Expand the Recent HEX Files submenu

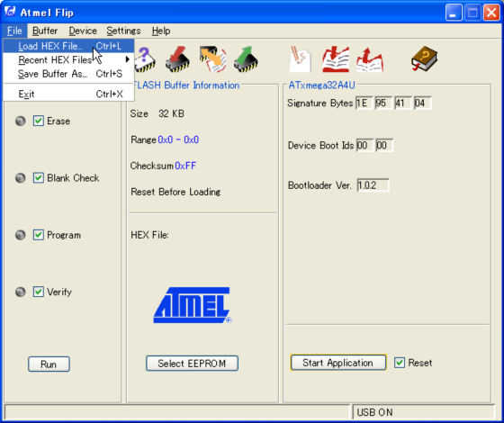tap(68, 59)
